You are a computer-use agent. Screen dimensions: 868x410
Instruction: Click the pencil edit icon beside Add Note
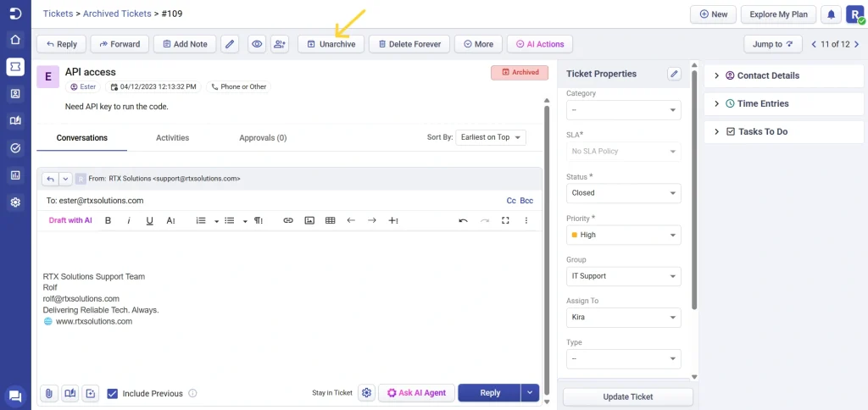pyautogui.click(x=230, y=44)
